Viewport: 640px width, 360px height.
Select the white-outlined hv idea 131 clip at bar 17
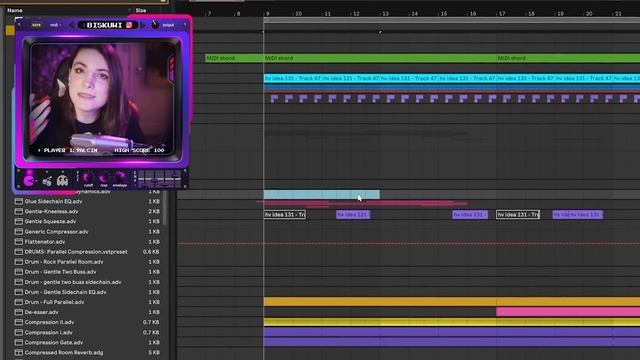point(518,215)
